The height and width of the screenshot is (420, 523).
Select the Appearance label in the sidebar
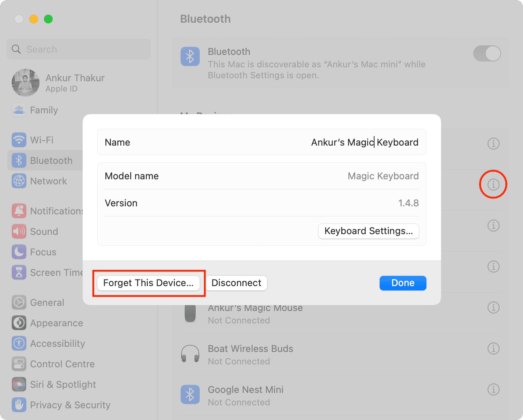tap(57, 323)
